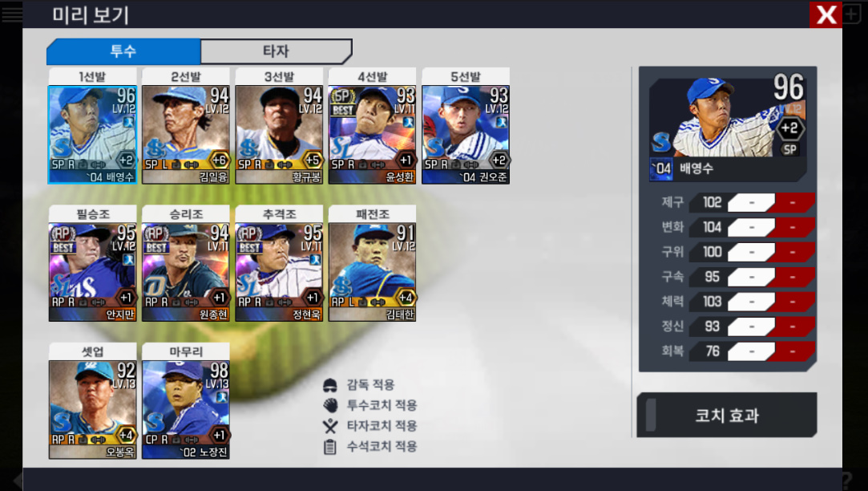This screenshot has width=868, height=491.
Task: Click the back arrow at bottom left
Action: coord(17,480)
